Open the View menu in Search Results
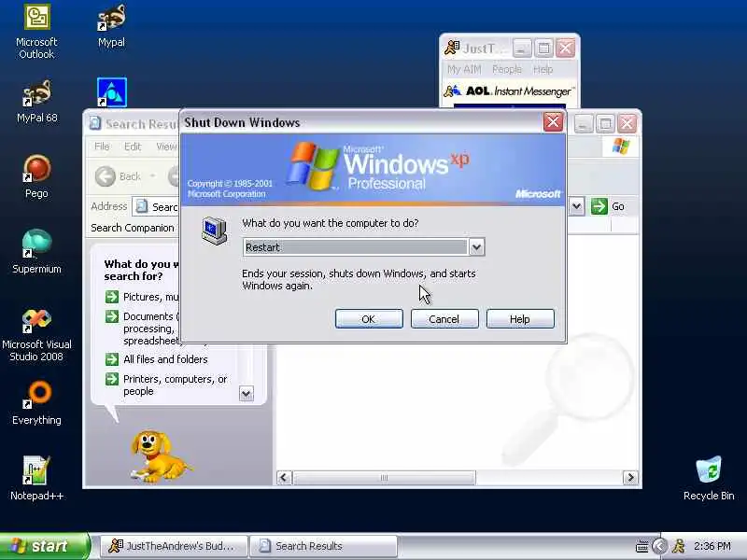The width and height of the screenshot is (747, 560). pyautogui.click(x=166, y=147)
